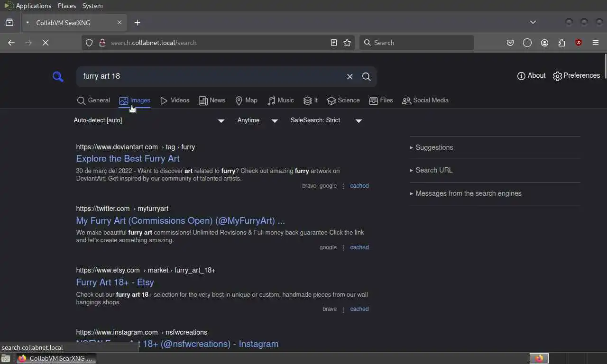
Task: Open recent browsing Firefox View icon
Action: click(9, 23)
